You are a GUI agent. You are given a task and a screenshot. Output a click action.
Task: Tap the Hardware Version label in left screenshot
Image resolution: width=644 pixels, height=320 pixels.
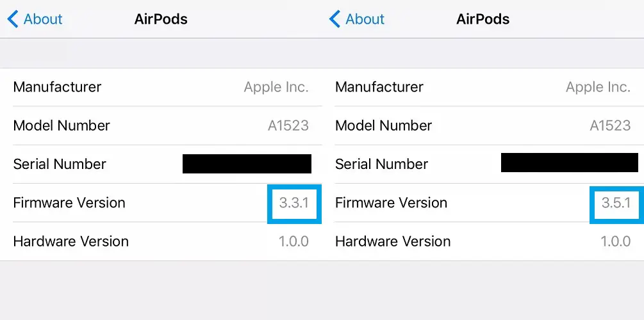pyautogui.click(x=70, y=241)
